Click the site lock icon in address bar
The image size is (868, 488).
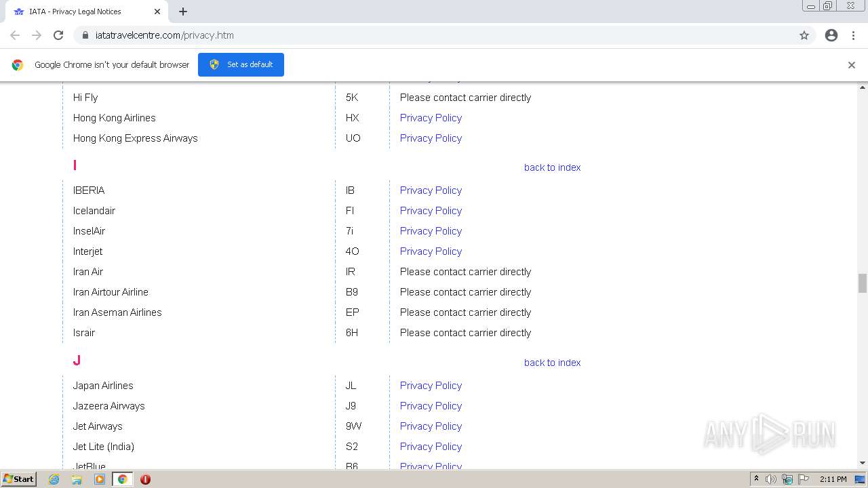click(x=85, y=35)
